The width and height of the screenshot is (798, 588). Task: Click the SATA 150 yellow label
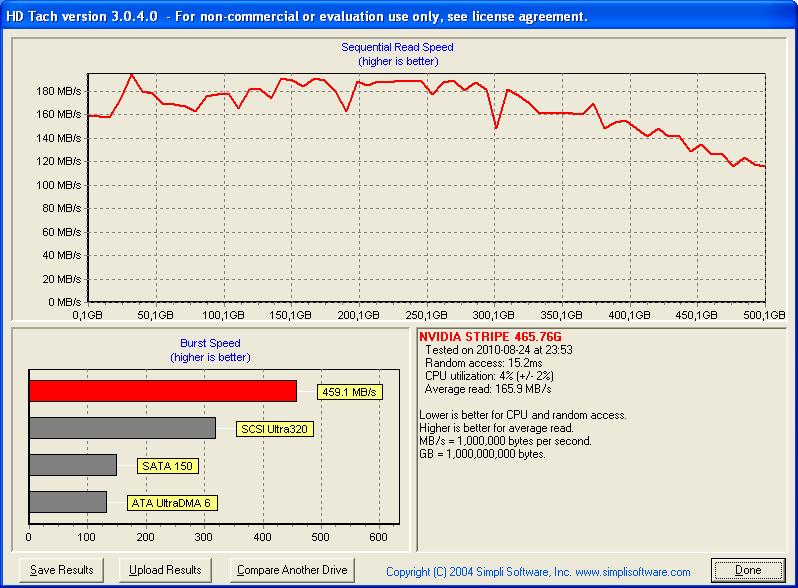(167, 466)
